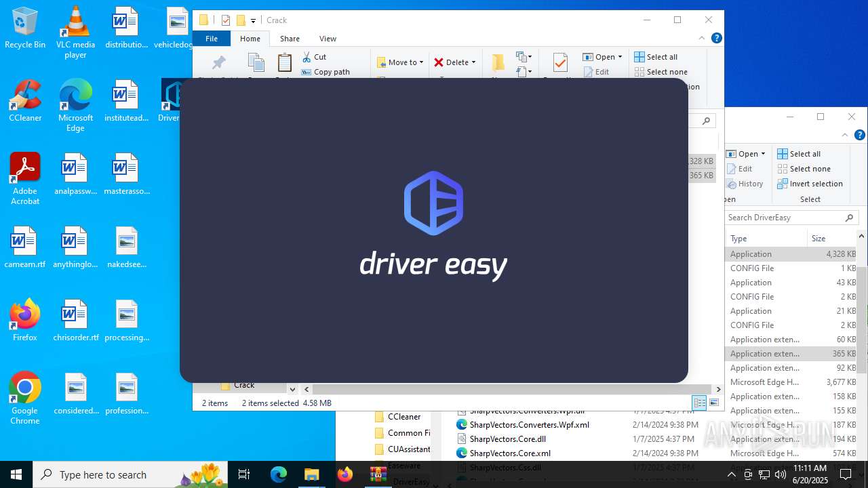Switch to the Share tab

tap(290, 39)
